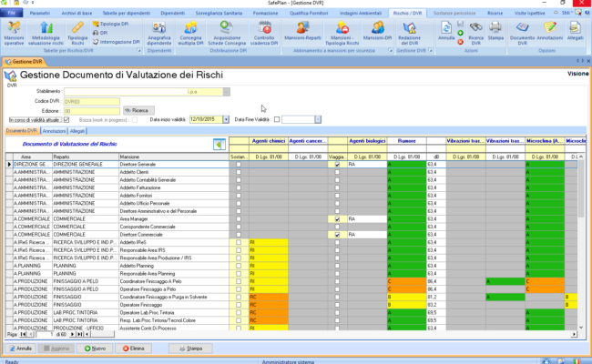Select yellow RI cell for Addetto IReS

[x=269, y=243]
